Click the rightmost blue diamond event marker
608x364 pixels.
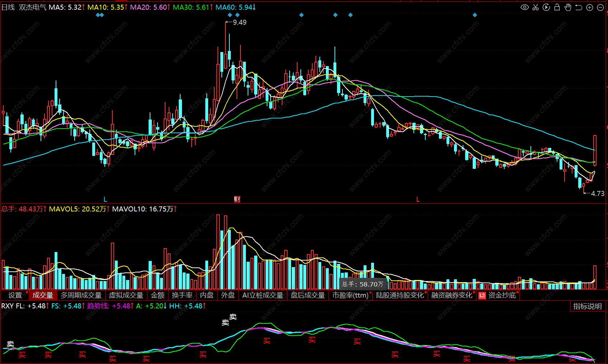(475, 15)
